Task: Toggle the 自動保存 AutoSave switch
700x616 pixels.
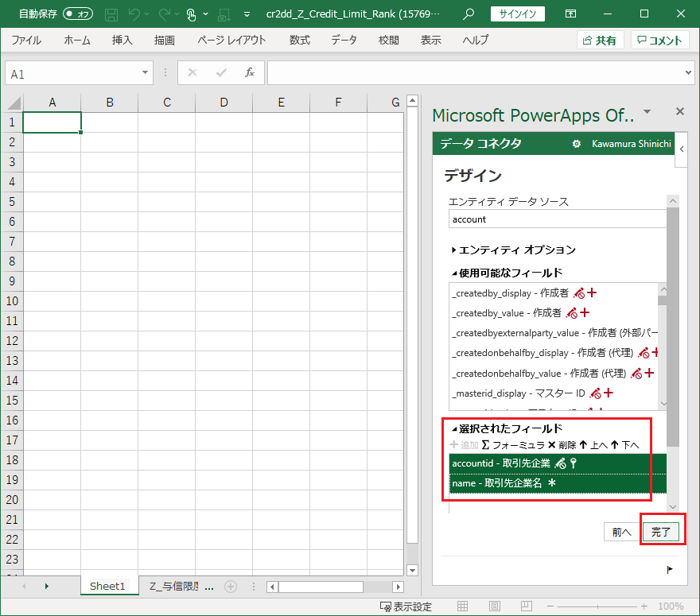Action: coord(78,14)
